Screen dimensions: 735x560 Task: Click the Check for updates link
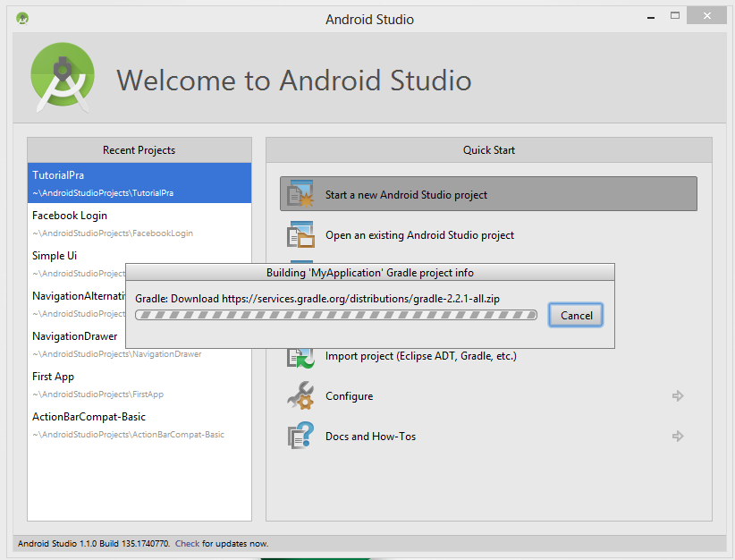coord(187,544)
